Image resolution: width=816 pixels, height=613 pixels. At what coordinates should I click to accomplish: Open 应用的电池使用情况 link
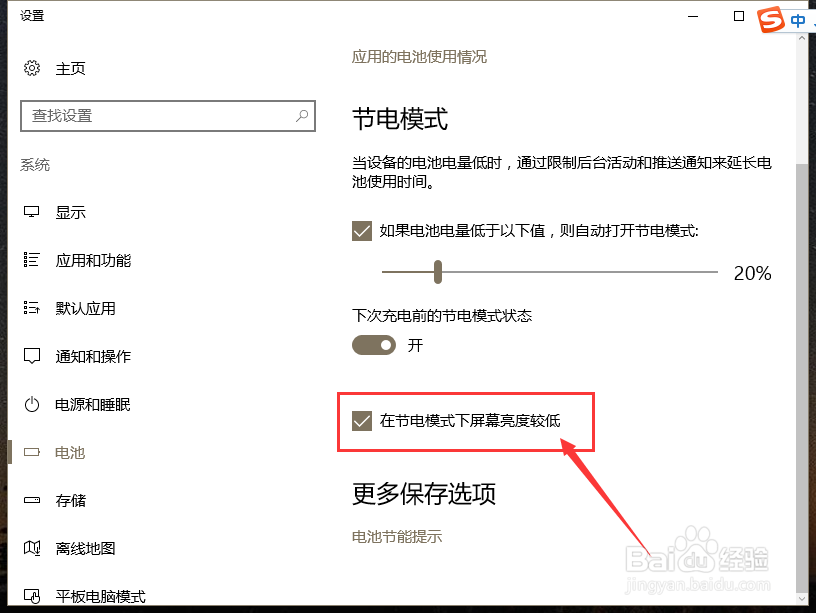click(419, 57)
